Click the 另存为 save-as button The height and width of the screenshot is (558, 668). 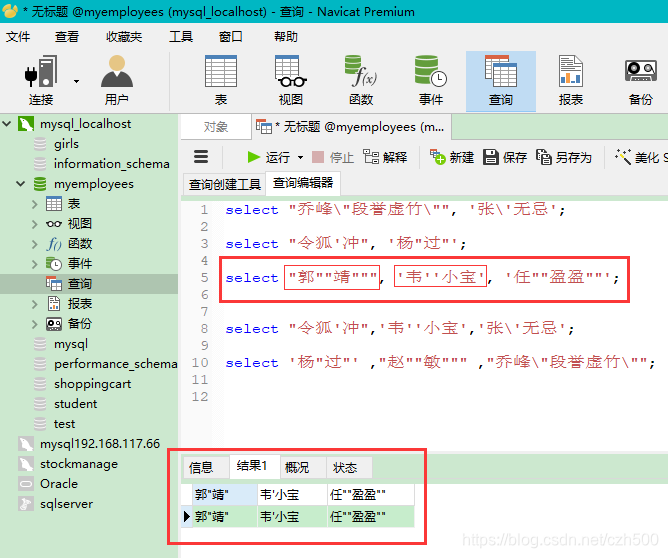click(564, 158)
